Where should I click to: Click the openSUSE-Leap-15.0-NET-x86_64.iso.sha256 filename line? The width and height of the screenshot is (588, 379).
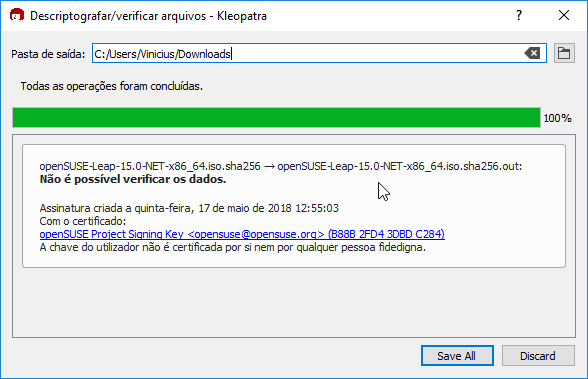pyautogui.click(x=280, y=166)
